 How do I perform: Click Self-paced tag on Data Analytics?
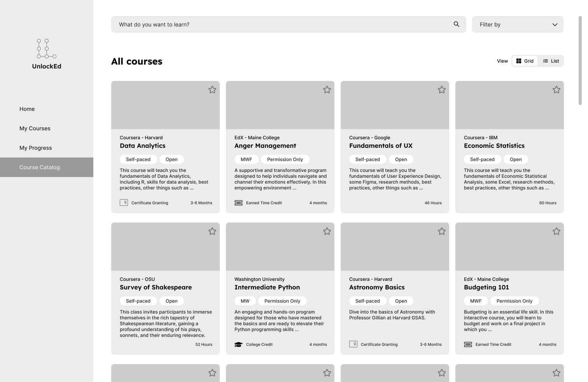(138, 159)
